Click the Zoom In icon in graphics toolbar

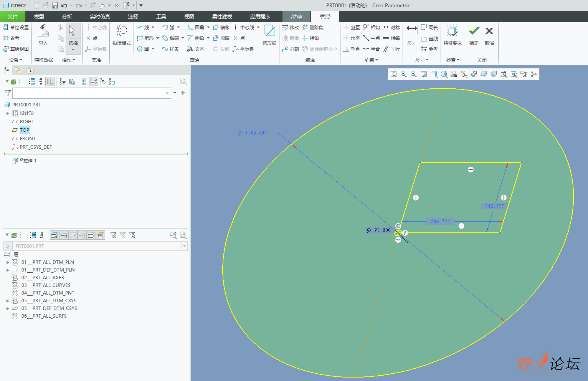click(x=404, y=74)
